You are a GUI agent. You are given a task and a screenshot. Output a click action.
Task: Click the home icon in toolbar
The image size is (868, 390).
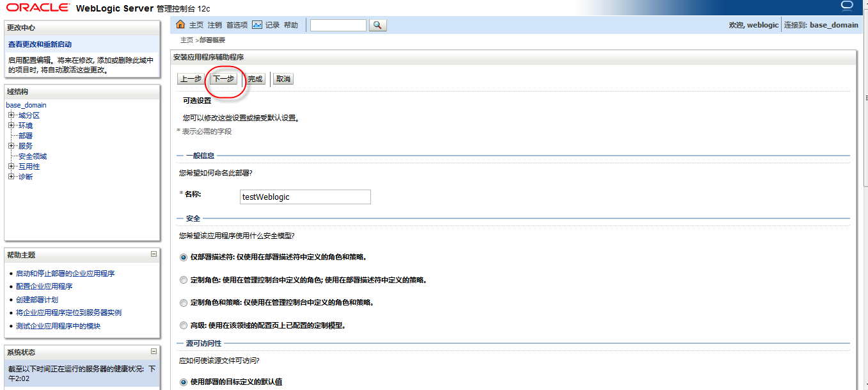coord(180,25)
